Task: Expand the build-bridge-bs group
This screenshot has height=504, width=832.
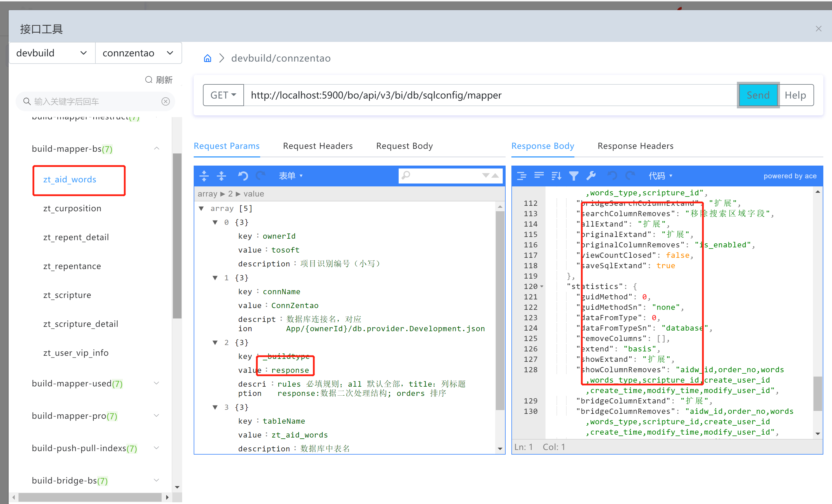Action: [157, 480]
